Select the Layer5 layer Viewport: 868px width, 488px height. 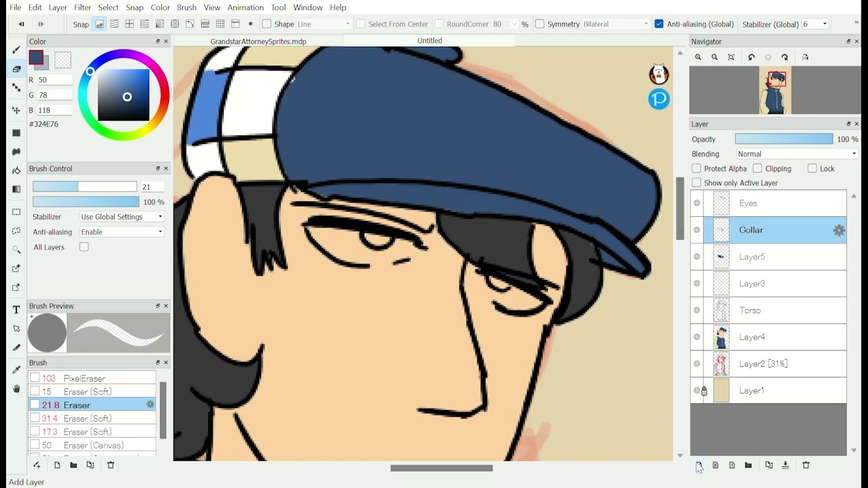[x=768, y=257]
